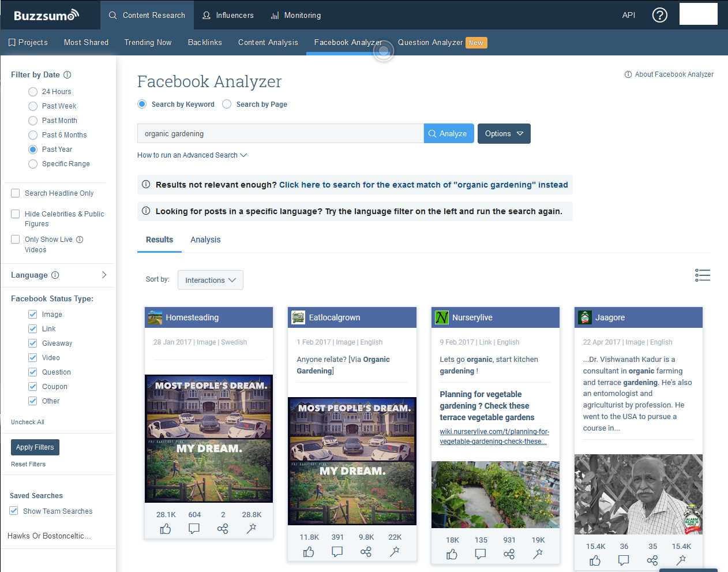
Task: Click the share icon on Nurserylive card
Action: tap(509, 554)
